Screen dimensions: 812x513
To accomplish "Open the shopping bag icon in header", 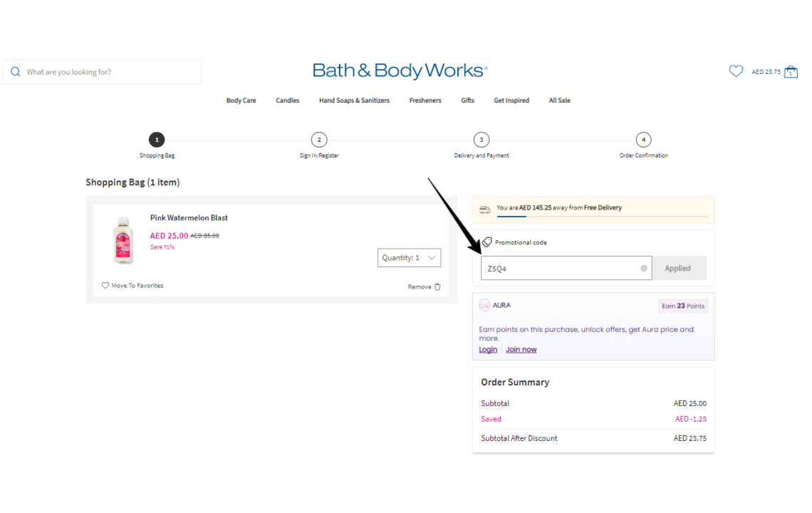I will 791,71.
